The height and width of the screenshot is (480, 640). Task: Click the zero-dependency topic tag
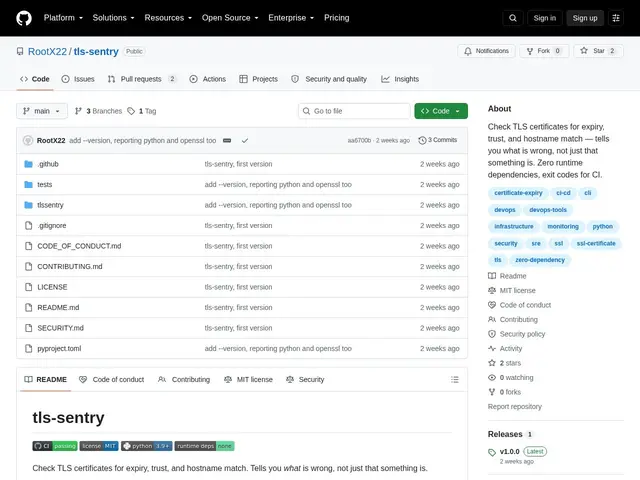[x=540, y=260]
